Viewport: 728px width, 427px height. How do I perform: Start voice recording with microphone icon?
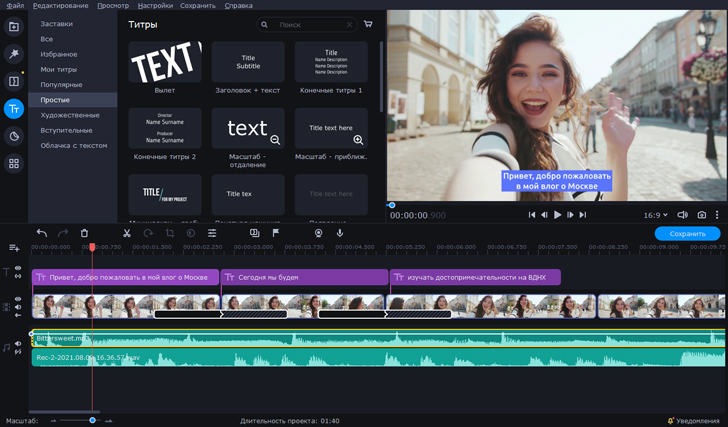[340, 233]
